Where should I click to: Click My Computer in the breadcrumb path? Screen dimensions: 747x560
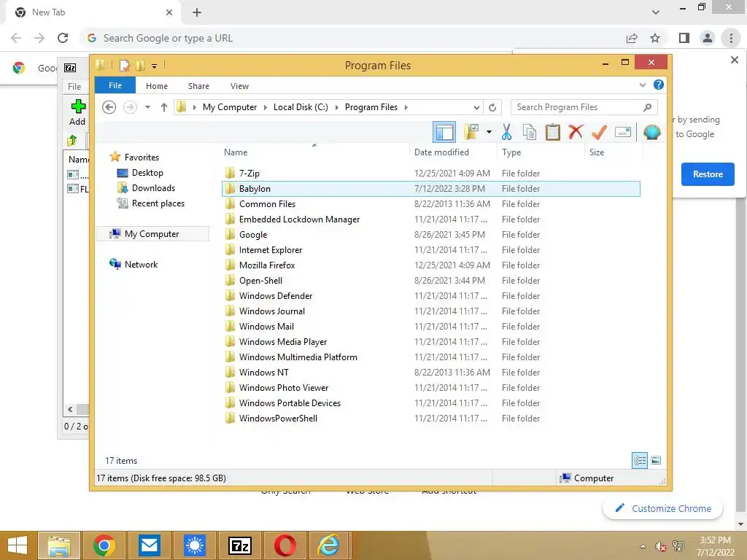230,107
